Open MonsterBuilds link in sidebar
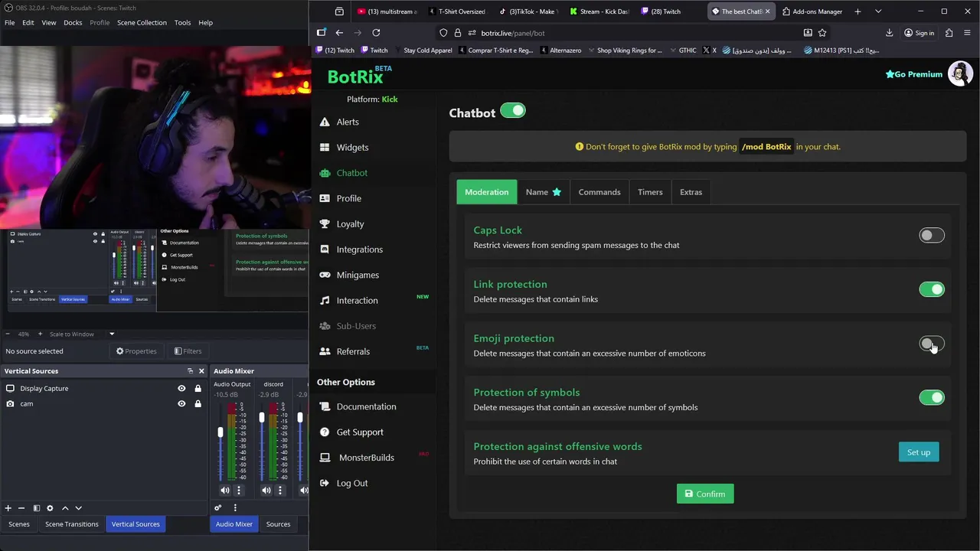The image size is (980, 551). [x=366, y=458]
